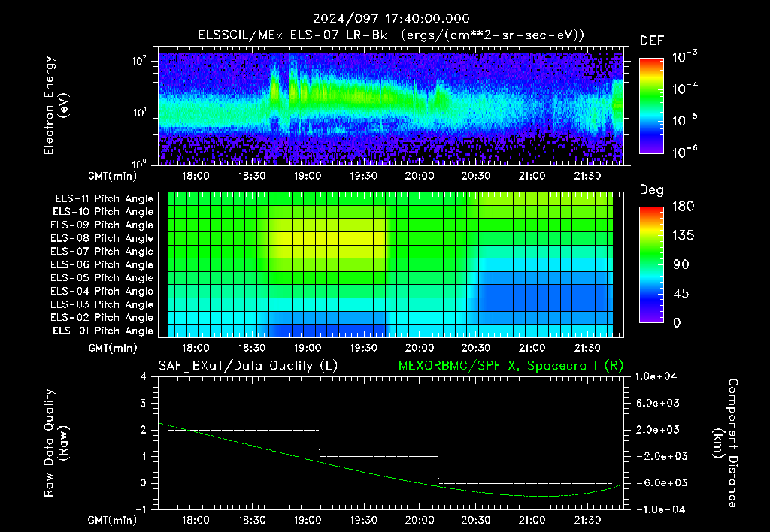Click the 90 value on Deg scale
Image resolution: width=770 pixels, height=532 pixels.
(681, 265)
